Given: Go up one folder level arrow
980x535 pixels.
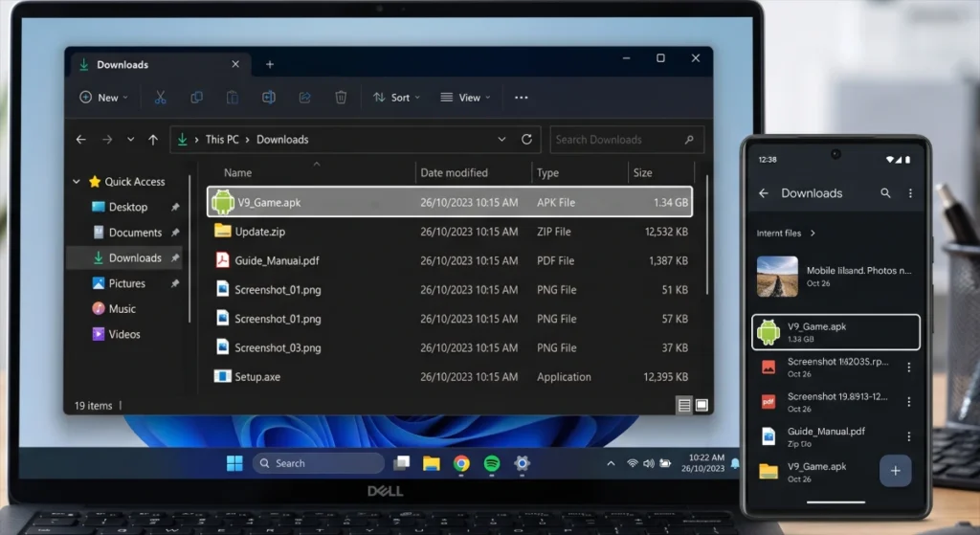Looking at the screenshot, I should [x=153, y=140].
